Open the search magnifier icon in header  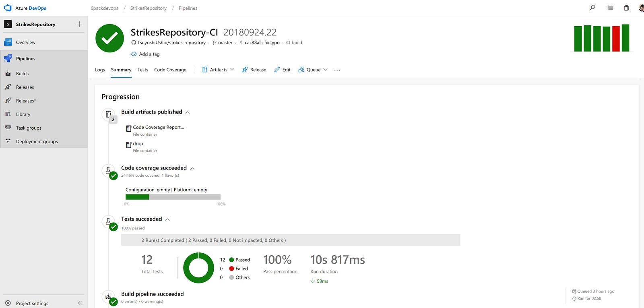tap(592, 8)
